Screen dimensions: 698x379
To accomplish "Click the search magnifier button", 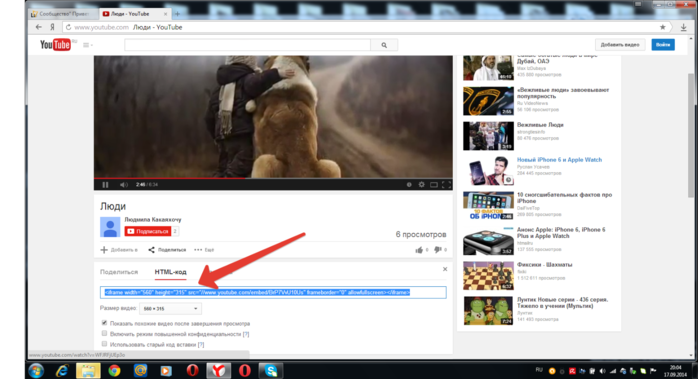I will pos(384,45).
